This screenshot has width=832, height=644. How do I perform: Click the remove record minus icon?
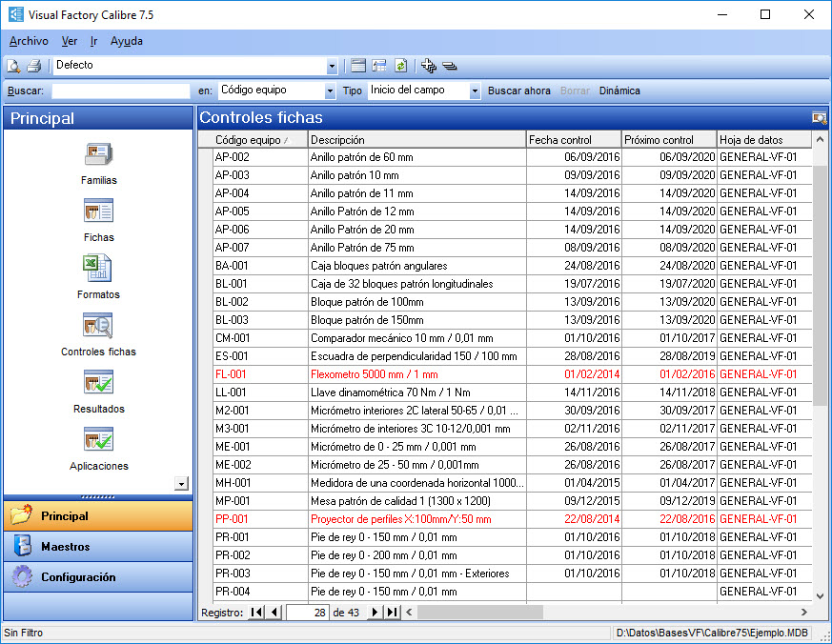450,66
